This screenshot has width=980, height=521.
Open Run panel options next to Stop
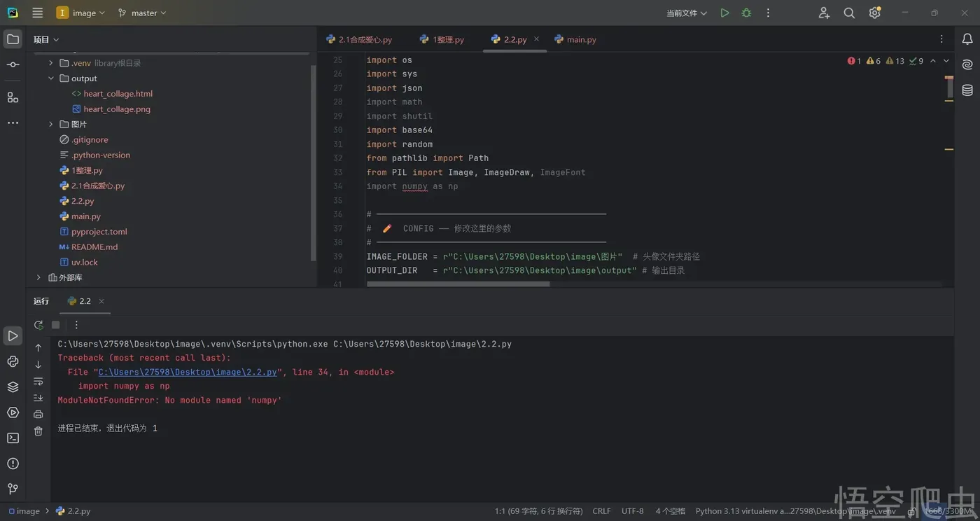[76, 325]
